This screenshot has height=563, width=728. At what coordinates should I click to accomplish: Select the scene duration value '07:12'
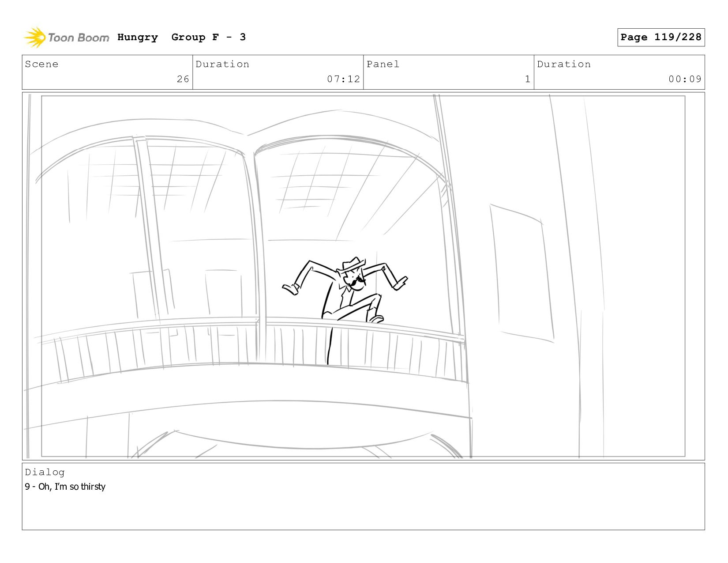tap(344, 79)
